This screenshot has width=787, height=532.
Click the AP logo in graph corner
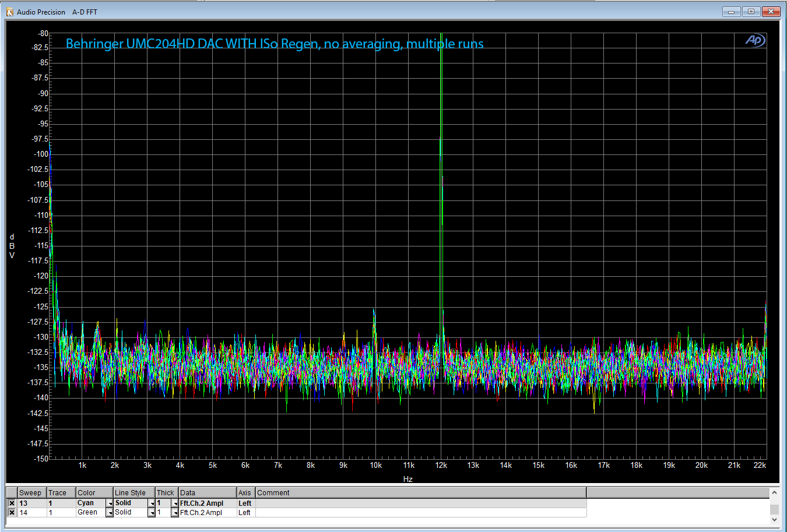click(x=755, y=40)
